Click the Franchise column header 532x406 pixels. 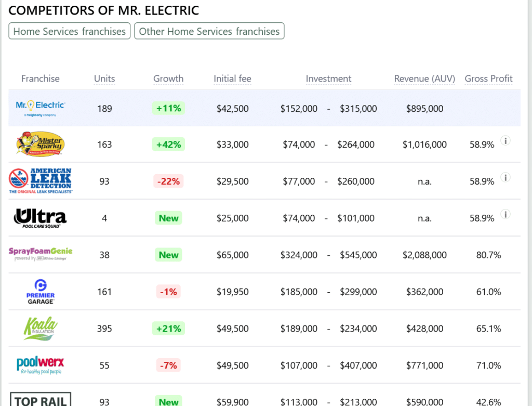pos(41,78)
